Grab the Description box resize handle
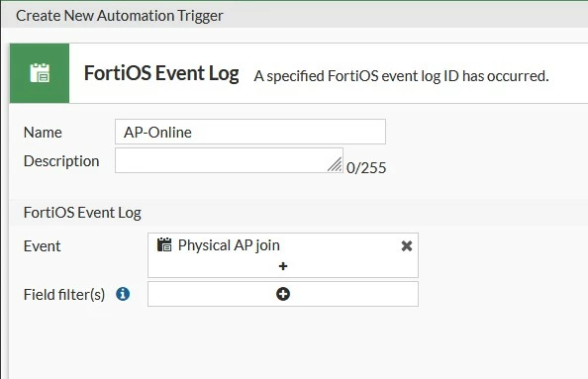The width and height of the screenshot is (588, 379). (335, 165)
